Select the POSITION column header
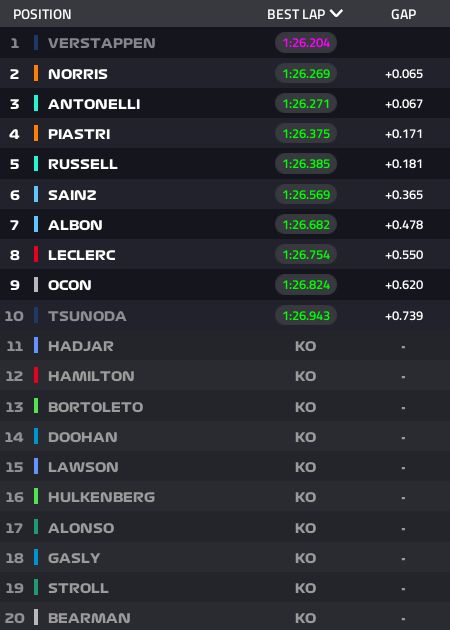The height and width of the screenshot is (630, 450). click(42, 14)
